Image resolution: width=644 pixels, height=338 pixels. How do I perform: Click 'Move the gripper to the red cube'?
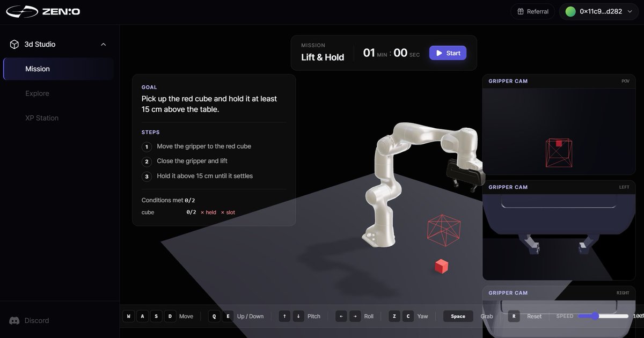[x=204, y=146]
